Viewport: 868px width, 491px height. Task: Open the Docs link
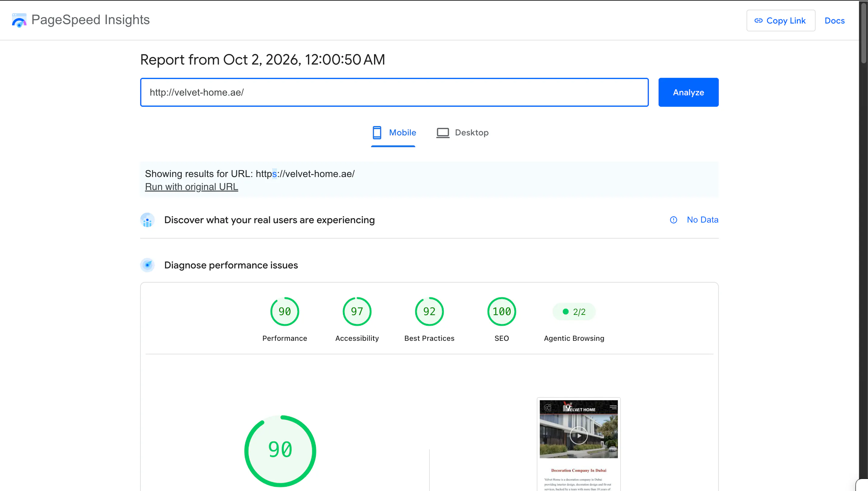click(x=834, y=21)
